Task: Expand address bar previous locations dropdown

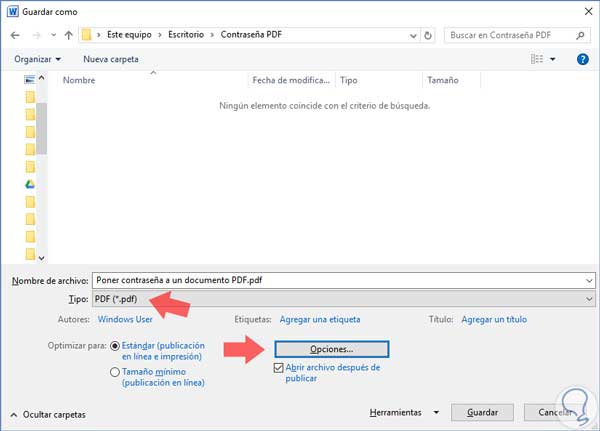Action: pos(413,36)
